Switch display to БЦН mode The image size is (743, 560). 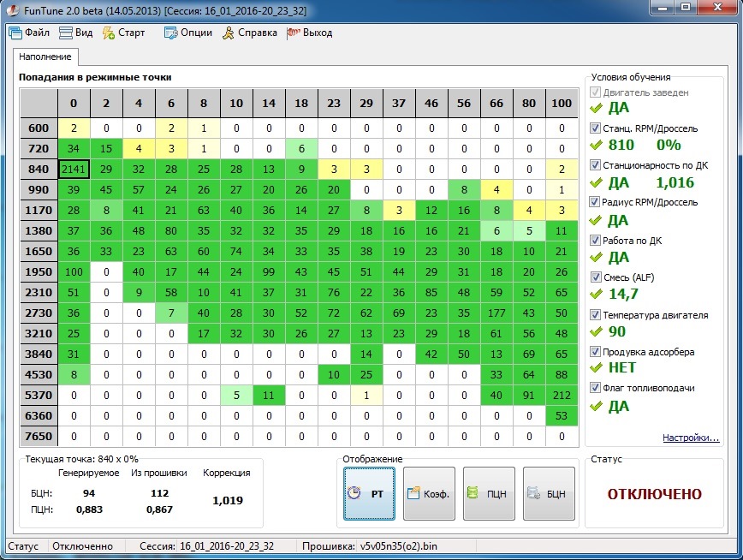coord(549,493)
